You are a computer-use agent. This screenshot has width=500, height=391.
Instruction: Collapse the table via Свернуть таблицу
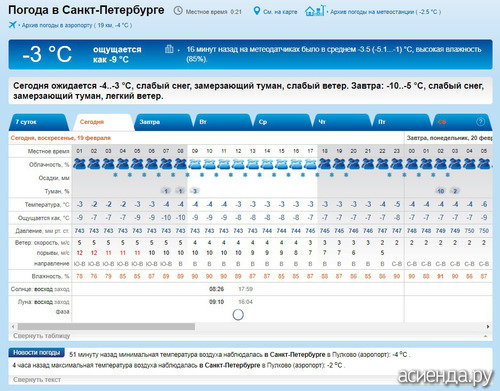pyautogui.click(x=42, y=336)
